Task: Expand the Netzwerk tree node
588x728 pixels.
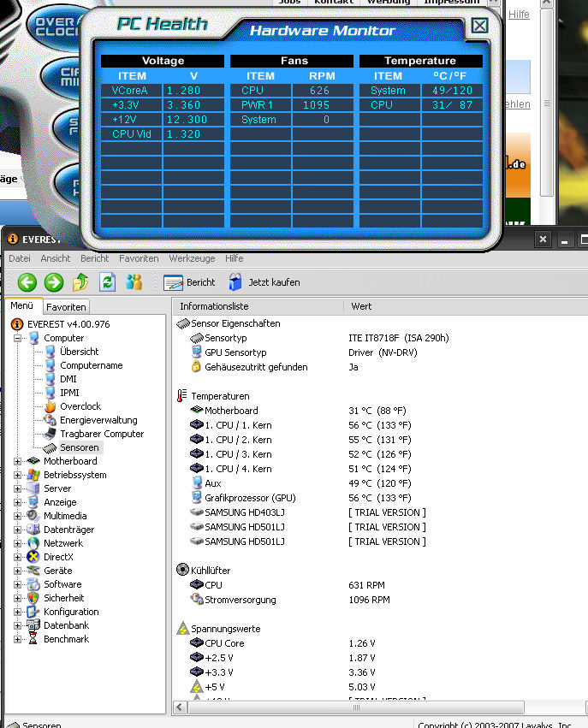Action: pyautogui.click(x=18, y=543)
